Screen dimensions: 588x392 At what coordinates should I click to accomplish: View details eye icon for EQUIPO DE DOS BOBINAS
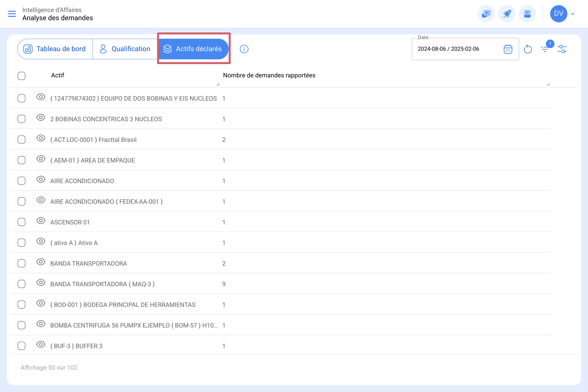[x=41, y=97]
